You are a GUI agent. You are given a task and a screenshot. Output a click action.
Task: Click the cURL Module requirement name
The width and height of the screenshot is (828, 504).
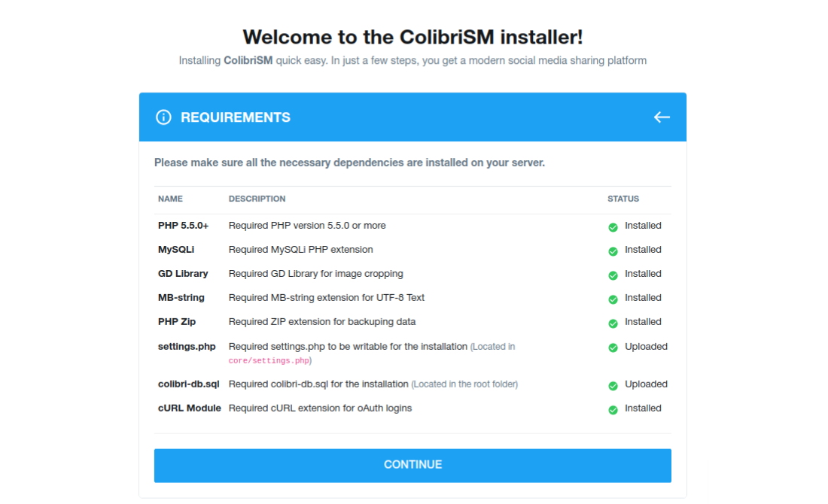coord(189,408)
